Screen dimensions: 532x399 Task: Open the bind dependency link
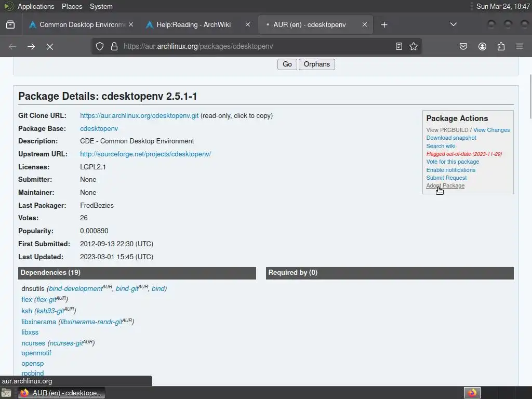(158, 288)
